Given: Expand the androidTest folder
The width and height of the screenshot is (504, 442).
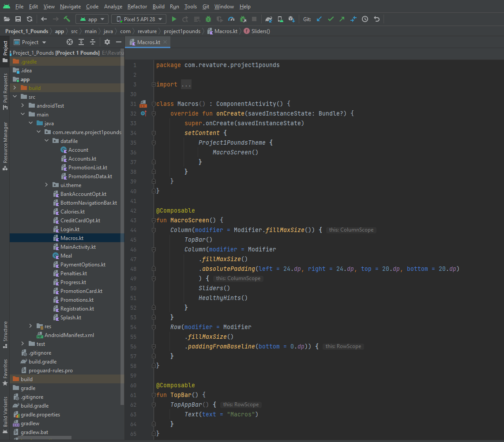Looking at the screenshot, I should click(23, 105).
